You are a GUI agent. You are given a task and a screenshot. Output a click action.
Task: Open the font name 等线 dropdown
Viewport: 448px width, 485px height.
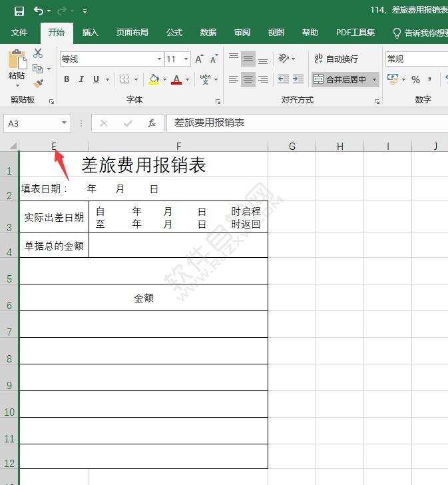(159, 59)
